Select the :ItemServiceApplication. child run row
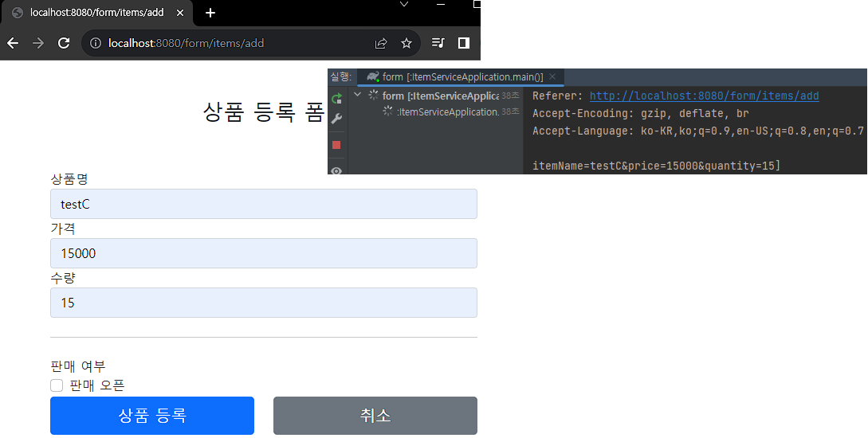 click(x=450, y=111)
